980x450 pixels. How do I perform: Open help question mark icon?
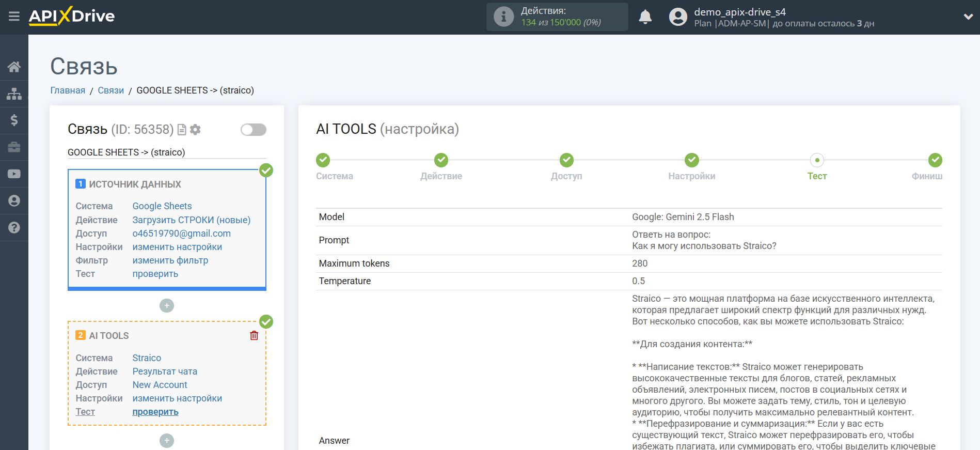[14, 228]
